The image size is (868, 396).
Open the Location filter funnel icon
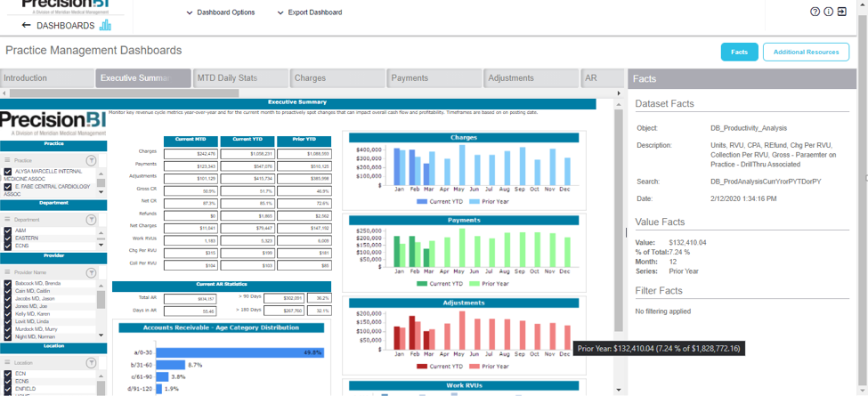[92, 363]
